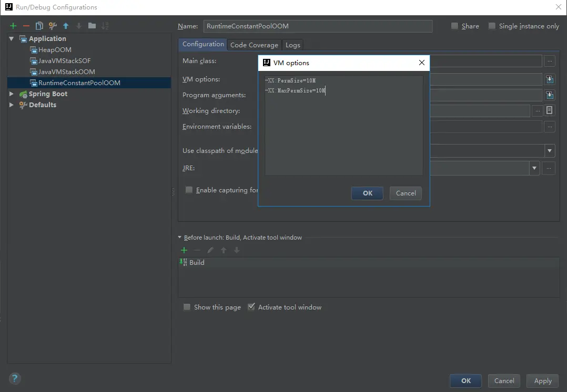
Task: Select Build item in before launch list
Action: point(369,263)
